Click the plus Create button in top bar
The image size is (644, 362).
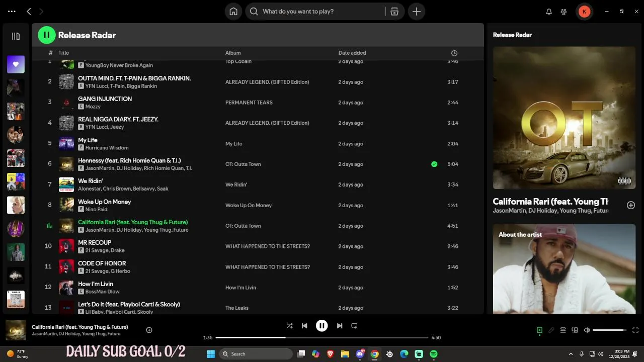coord(417,12)
